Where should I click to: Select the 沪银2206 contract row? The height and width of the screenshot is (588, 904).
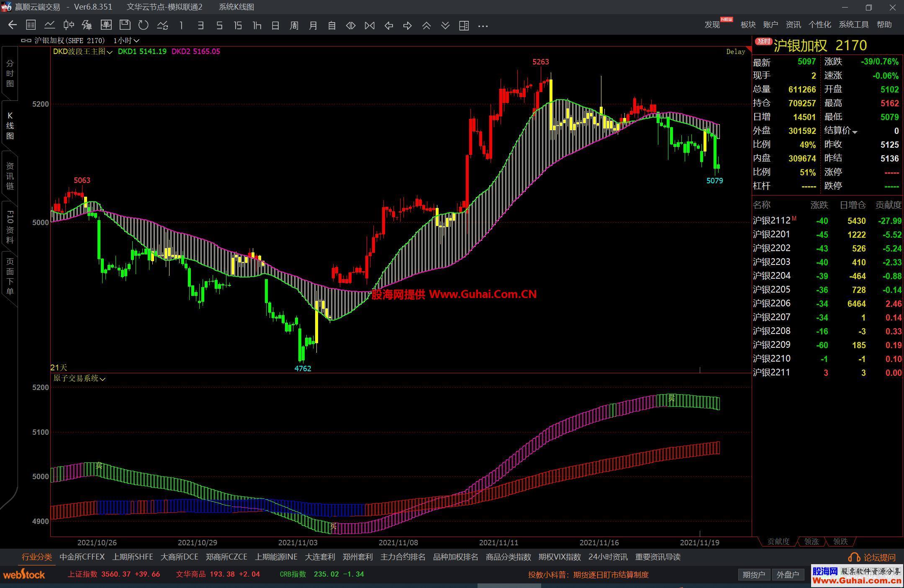tap(771, 303)
